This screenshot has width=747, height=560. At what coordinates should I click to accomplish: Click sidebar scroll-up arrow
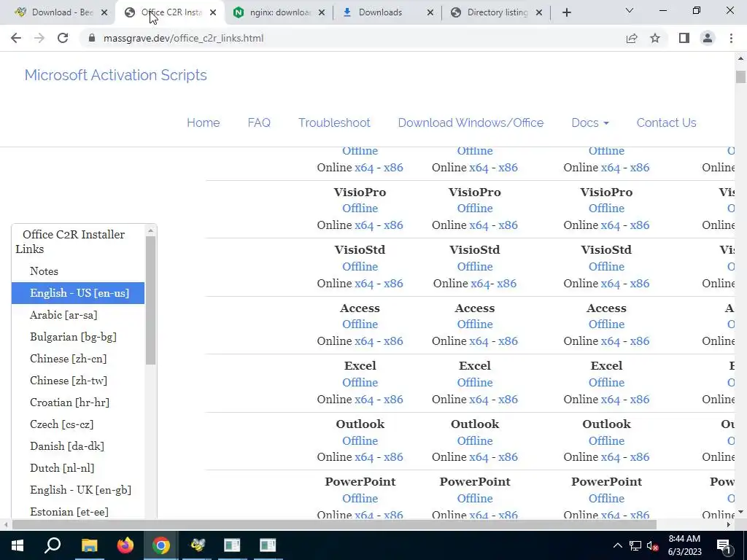click(150, 230)
